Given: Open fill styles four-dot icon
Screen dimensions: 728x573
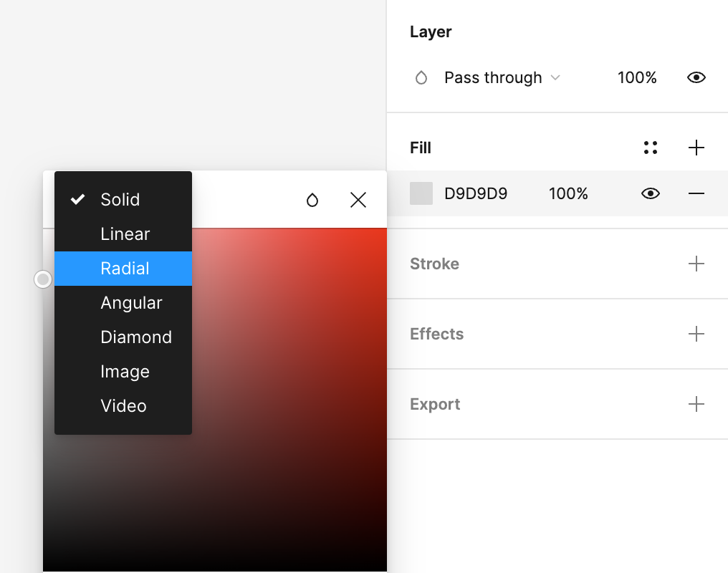Looking at the screenshot, I should tap(651, 148).
